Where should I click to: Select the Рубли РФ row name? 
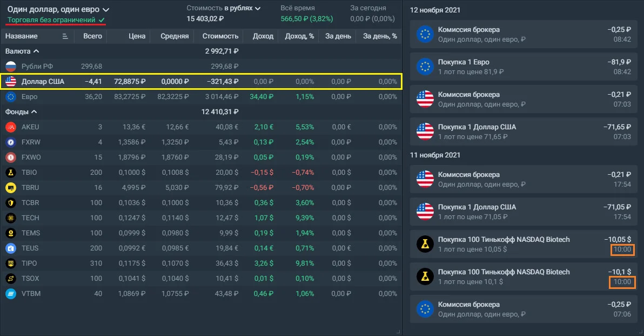tap(37, 66)
